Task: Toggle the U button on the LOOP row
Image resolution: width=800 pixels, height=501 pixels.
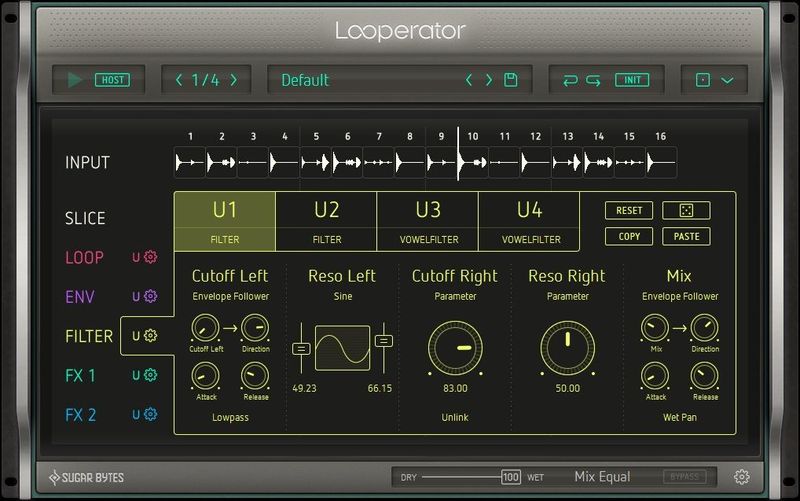Action: click(136, 257)
